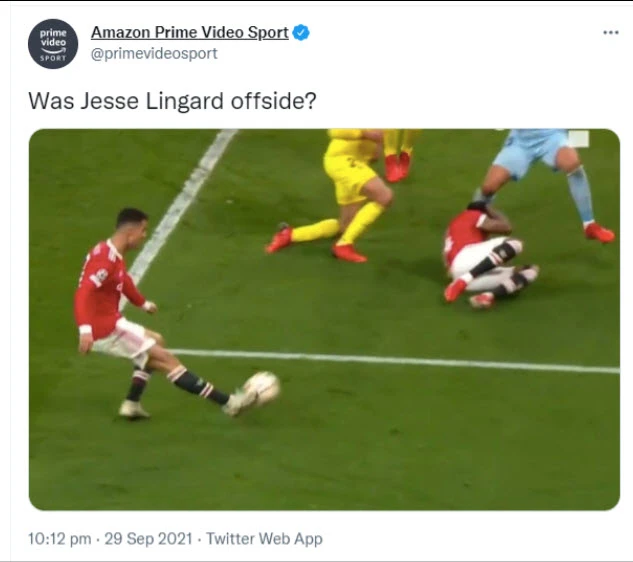Click the @primevideosport handle
Screen dimensions: 633x562
[x=154, y=54]
